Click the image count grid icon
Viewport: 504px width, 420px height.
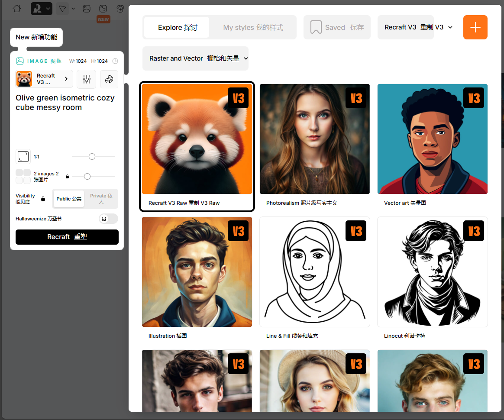[23, 176]
